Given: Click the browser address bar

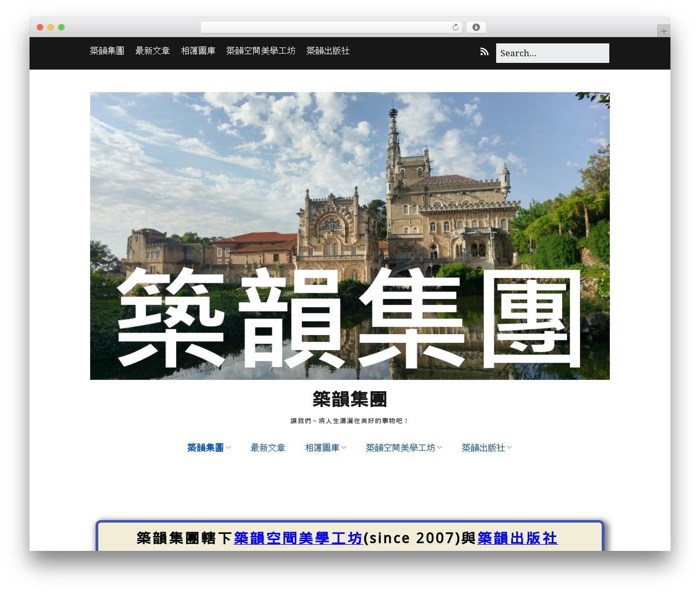Looking at the screenshot, I should 331,27.
